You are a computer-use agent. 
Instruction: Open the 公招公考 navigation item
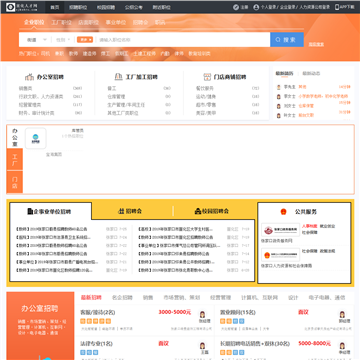coord(134,7)
